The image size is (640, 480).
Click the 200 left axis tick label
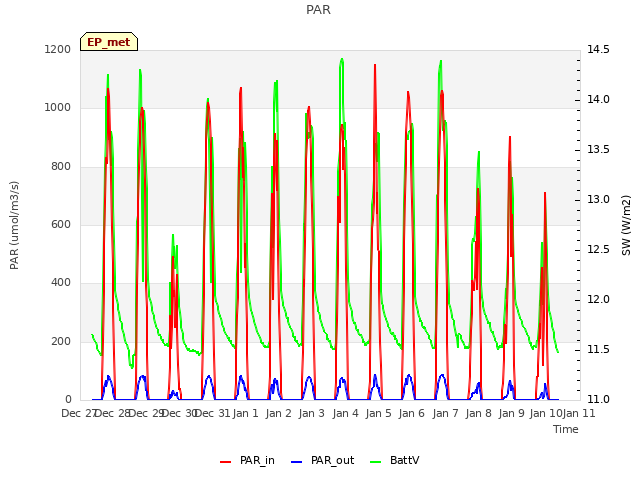61,341
